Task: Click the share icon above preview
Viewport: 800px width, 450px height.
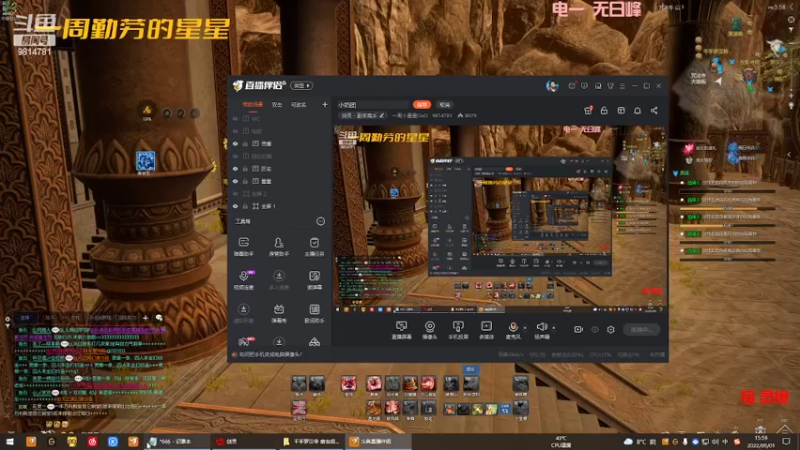Action: [x=654, y=110]
